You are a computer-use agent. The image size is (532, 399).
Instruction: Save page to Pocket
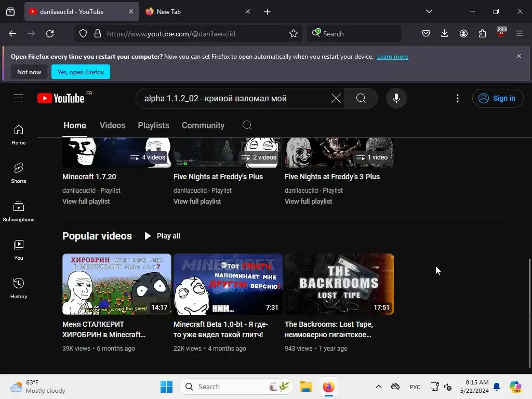click(x=426, y=34)
